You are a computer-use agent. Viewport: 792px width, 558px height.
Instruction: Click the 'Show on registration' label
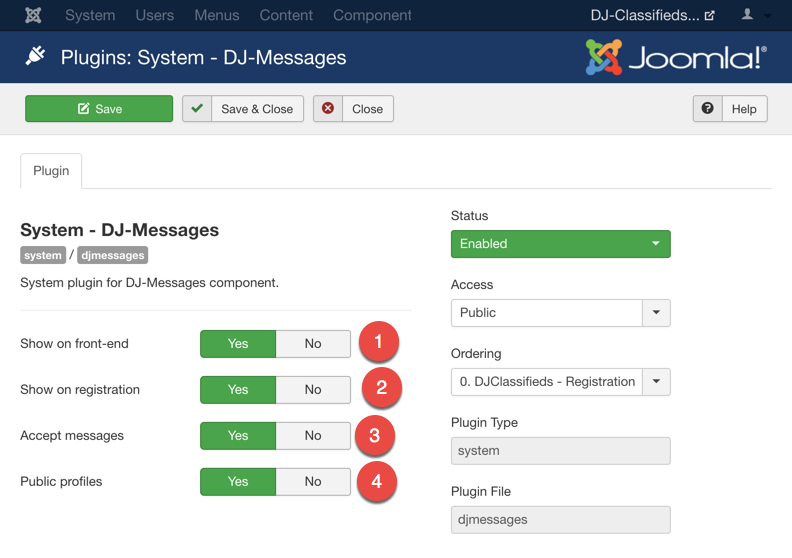pyautogui.click(x=80, y=389)
